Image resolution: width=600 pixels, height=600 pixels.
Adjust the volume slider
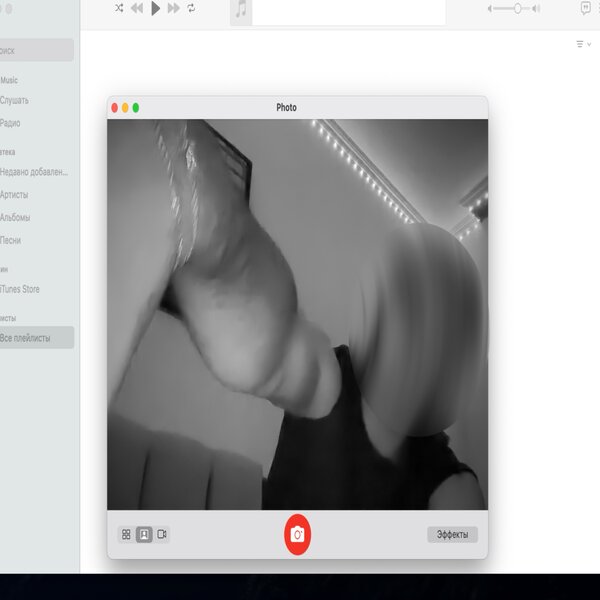[x=517, y=8]
